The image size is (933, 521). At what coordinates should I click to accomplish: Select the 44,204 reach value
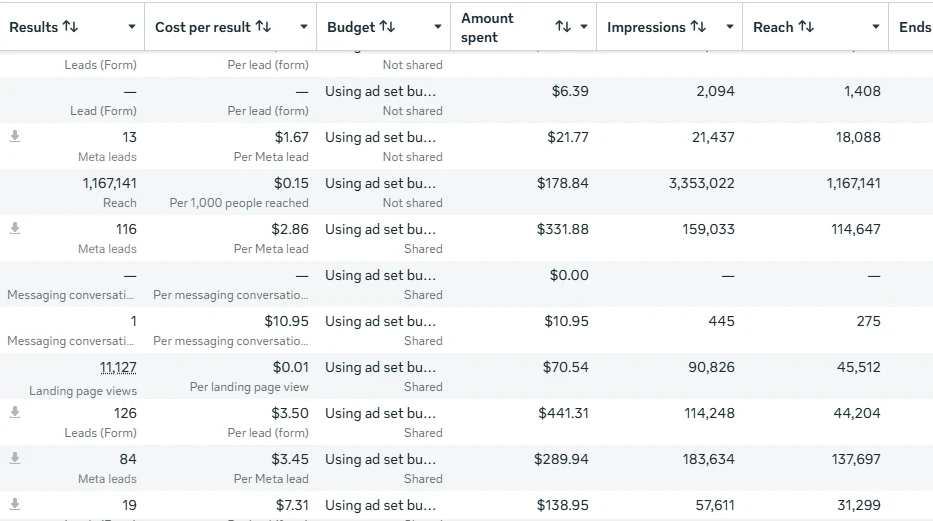coord(857,413)
